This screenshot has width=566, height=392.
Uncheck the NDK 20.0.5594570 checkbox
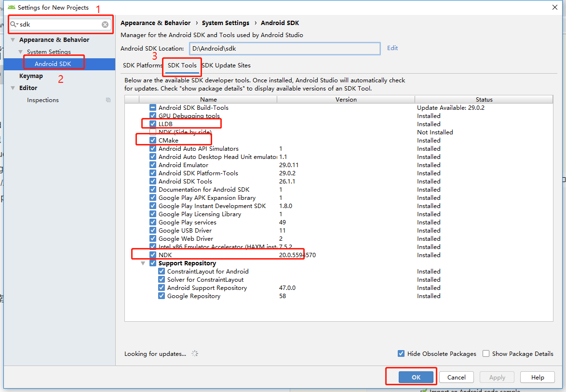[153, 255]
